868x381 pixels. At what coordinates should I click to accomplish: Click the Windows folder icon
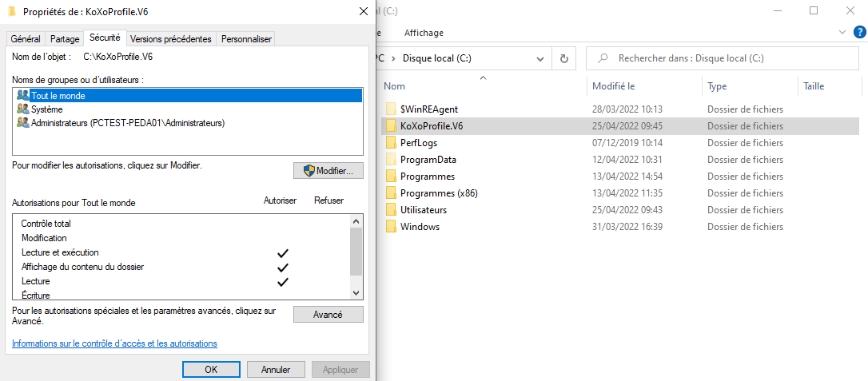click(391, 227)
